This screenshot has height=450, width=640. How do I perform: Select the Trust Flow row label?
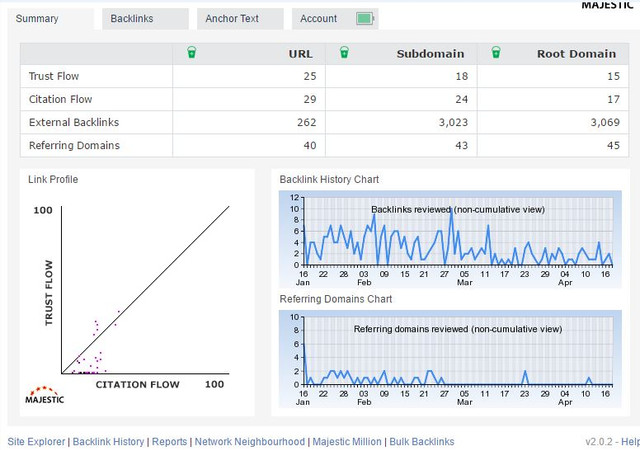click(54, 76)
